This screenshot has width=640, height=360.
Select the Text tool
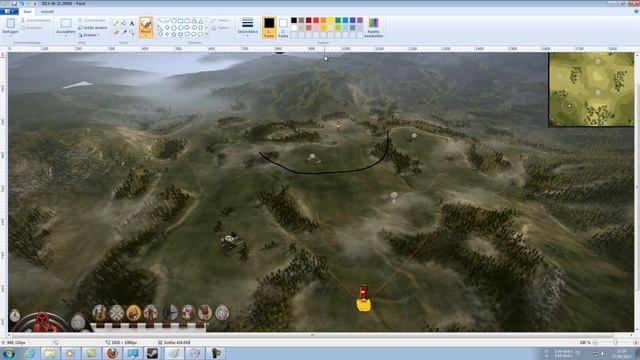[x=132, y=23]
